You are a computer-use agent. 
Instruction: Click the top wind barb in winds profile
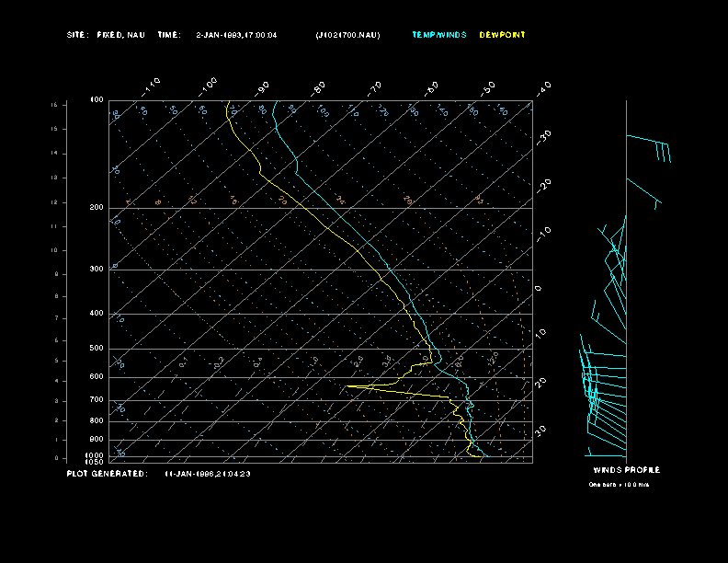[651, 144]
